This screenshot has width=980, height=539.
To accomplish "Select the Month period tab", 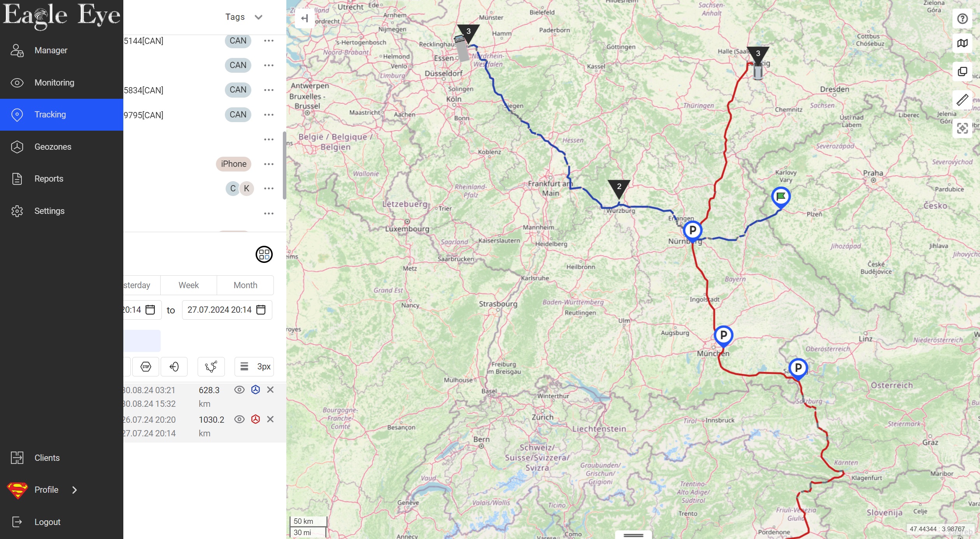I will click(245, 285).
